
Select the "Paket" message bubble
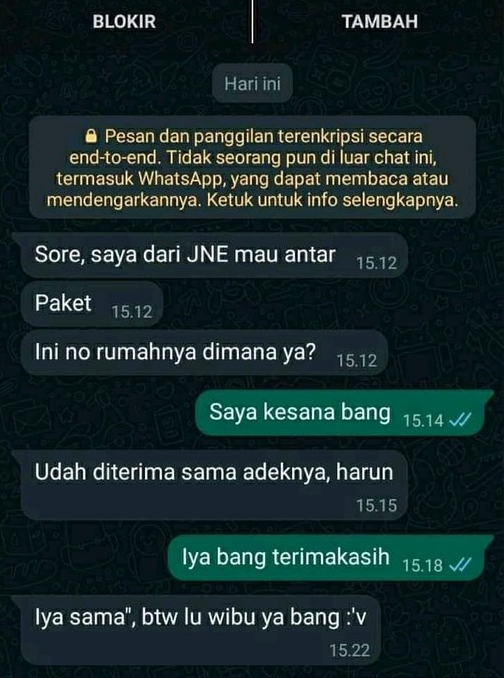[x=92, y=304]
